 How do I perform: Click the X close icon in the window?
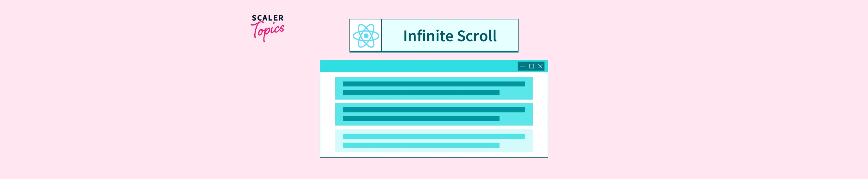540,66
